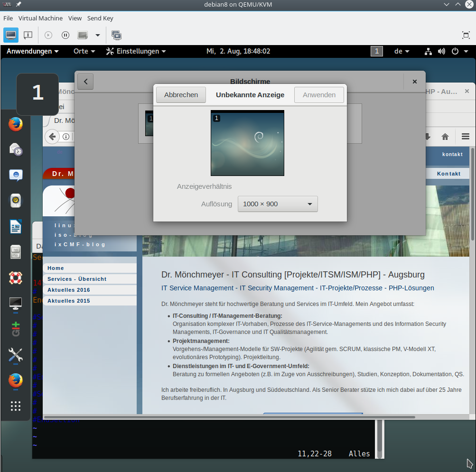Open the VM snapshots manager
Screen dimensions: 476x472
coord(116,35)
